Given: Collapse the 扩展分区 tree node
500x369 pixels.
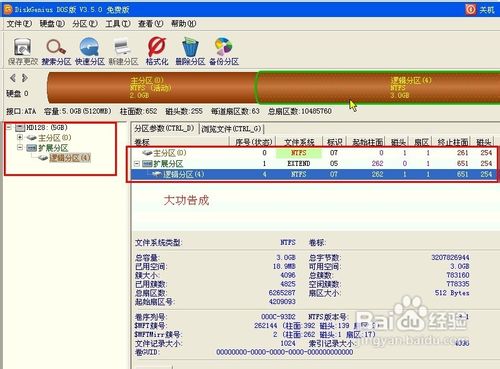Looking at the screenshot, I should click(20, 148).
